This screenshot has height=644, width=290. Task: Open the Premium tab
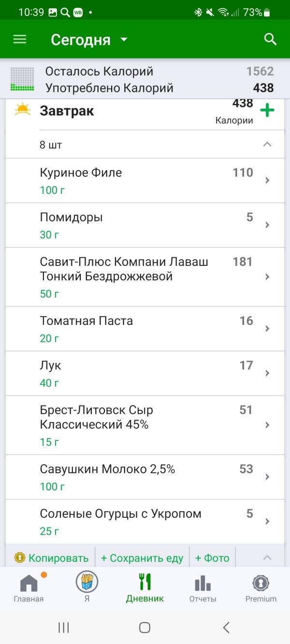coord(261,588)
